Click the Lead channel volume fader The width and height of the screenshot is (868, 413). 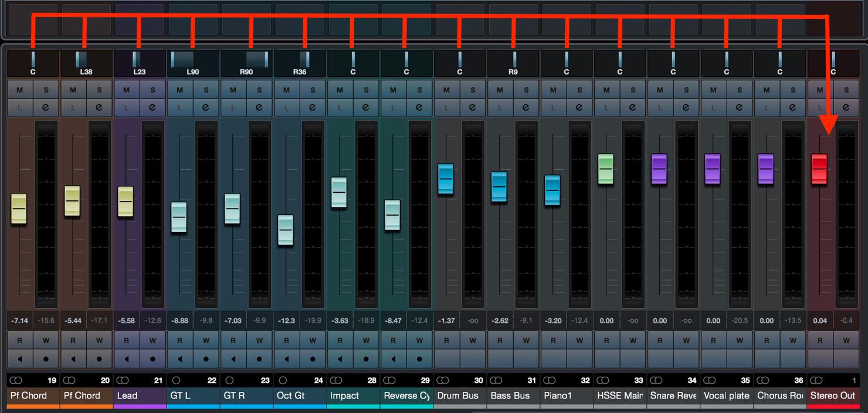click(126, 202)
